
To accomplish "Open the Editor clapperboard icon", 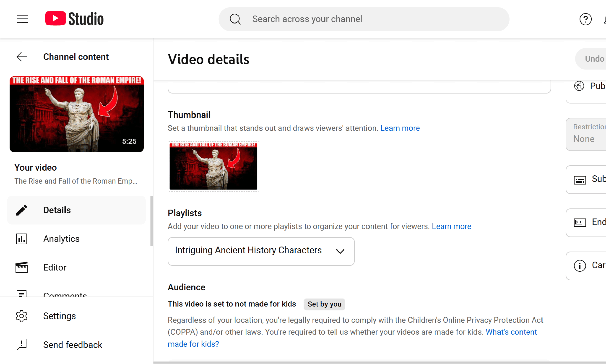I will click(21, 267).
